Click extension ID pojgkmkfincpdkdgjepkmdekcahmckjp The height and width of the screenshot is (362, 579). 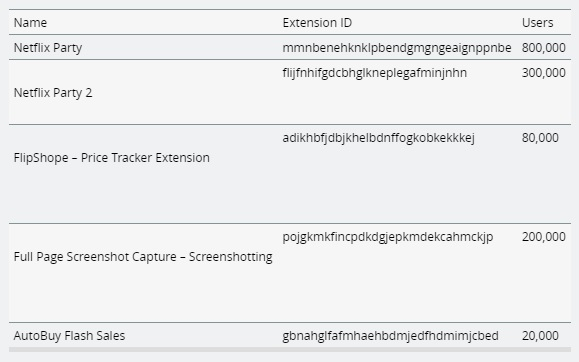[388, 237]
